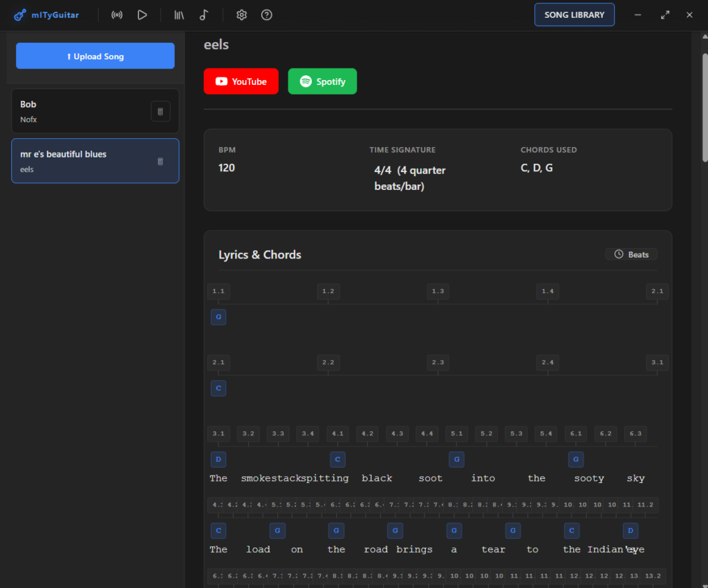Open settings gear icon
The image size is (708, 588).
[x=241, y=15]
